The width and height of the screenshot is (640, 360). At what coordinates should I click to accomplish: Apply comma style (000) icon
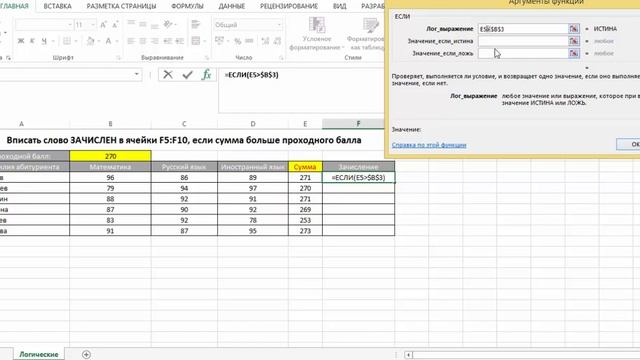[x=249, y=41]
